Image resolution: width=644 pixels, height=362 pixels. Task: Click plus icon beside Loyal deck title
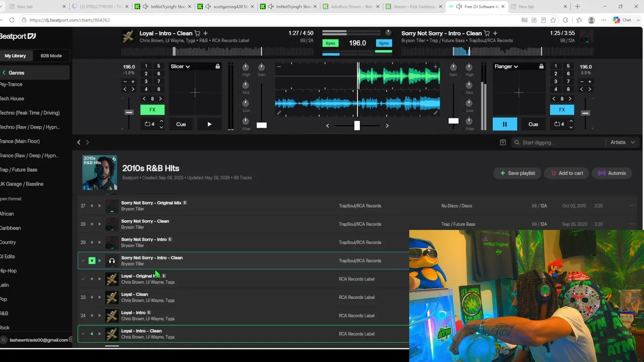[x=205, y=33]
